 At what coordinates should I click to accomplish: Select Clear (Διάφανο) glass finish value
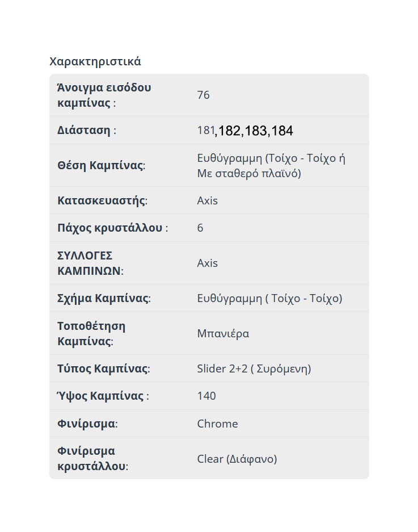pos(237,459)
